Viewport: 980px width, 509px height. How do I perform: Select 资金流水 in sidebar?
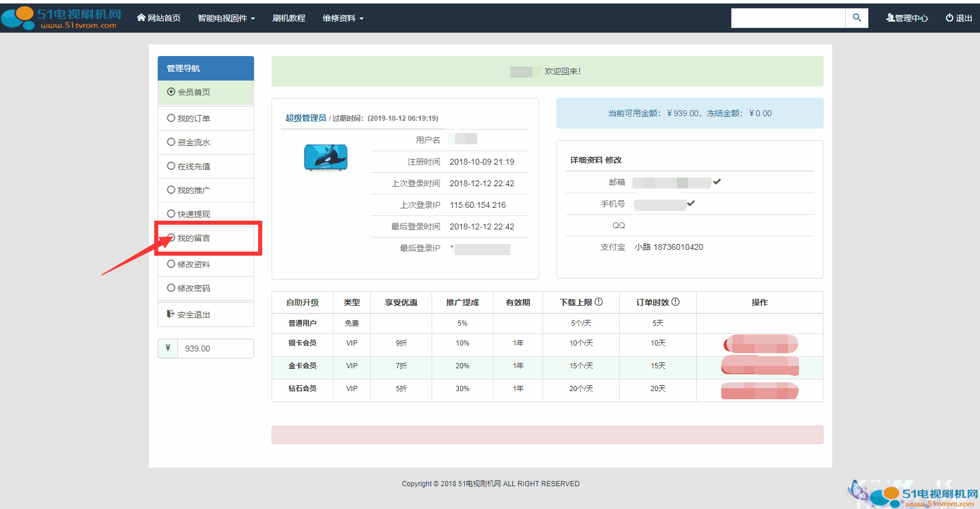206,142
